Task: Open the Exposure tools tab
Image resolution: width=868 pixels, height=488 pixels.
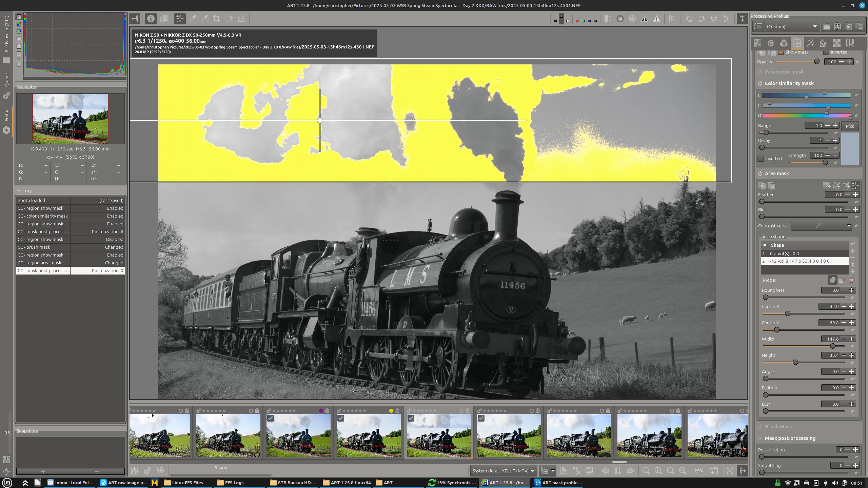Action: pyautogui.click(x=757, y=43)
